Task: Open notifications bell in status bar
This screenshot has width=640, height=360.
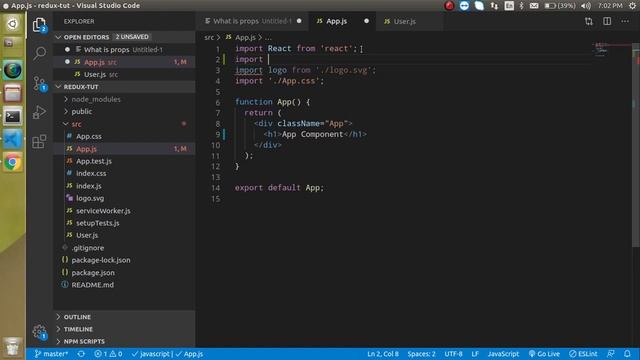Action: pyautogui.click(x=627, y=354)
